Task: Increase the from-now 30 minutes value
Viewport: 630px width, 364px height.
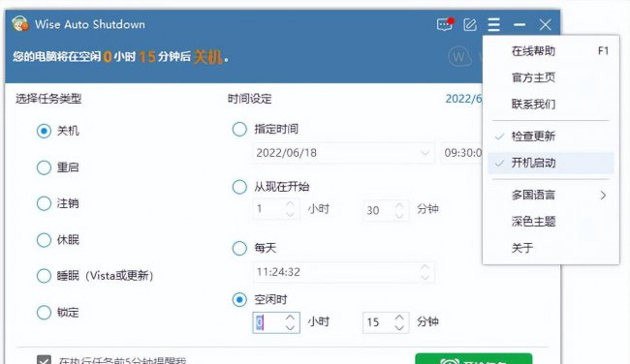Action: point(399,205)
